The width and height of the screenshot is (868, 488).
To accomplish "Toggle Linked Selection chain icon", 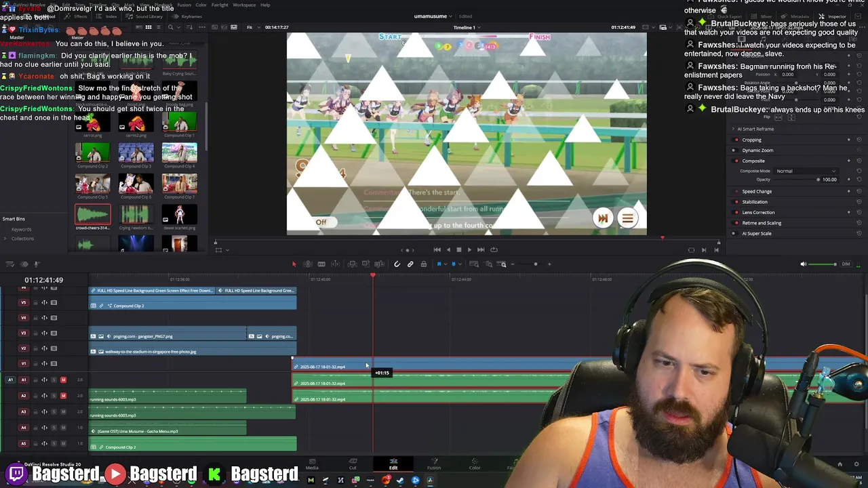I will point(410,264).
